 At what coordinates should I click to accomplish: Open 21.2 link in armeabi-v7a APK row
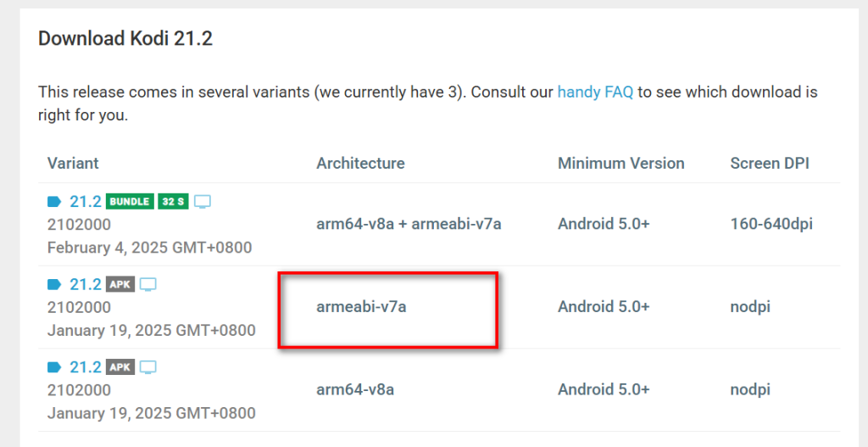point(86,285)
